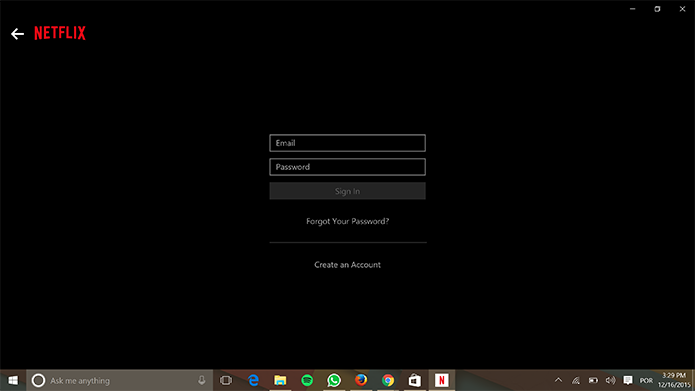Activate the Cortana microphone icon
The image size is (695, 391).
202,380
